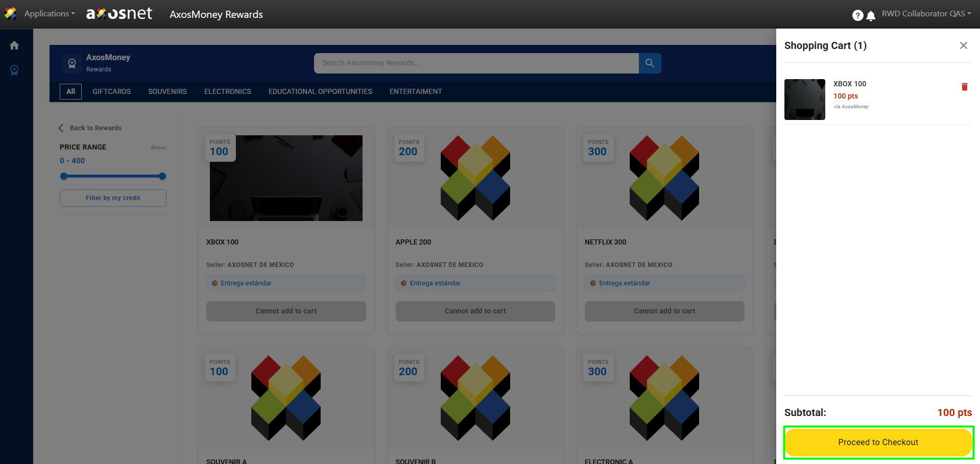The width and height of the screenshot is (980, 464).
Task: Switch to the ELECTRONICS category tab
Action: click(227, 91)
